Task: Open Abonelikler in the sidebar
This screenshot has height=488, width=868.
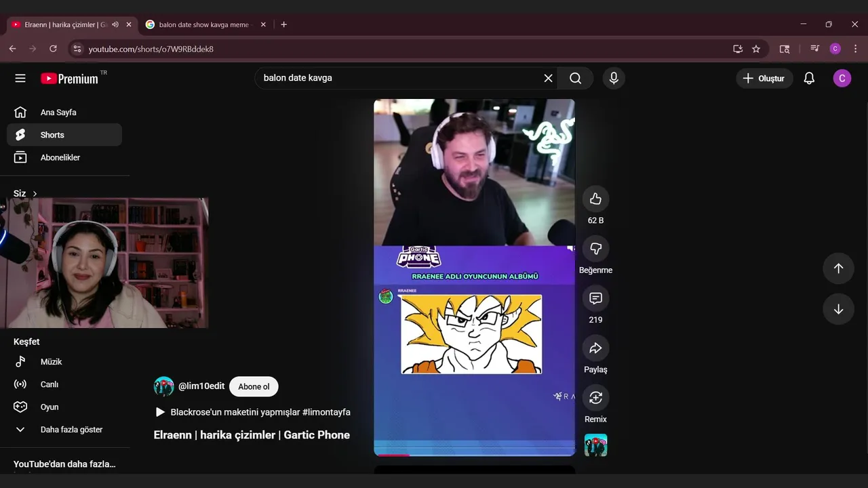Action: tap(64, 157)
